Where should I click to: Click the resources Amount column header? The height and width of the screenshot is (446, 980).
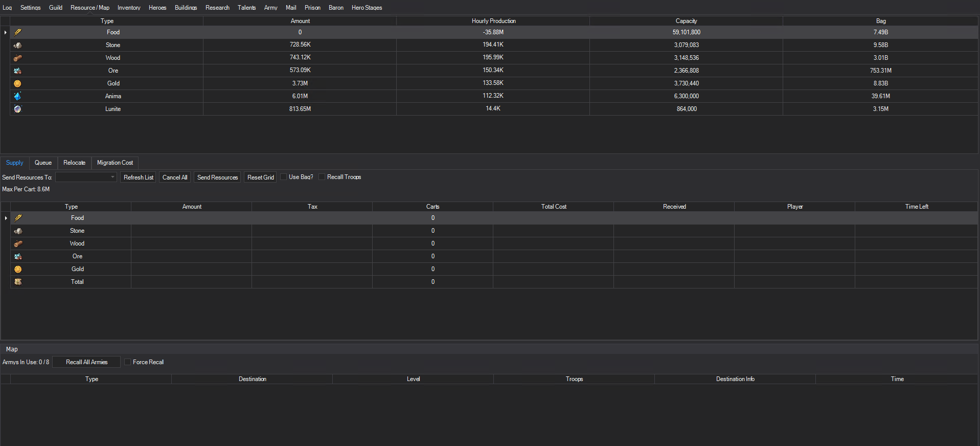(300, 21)
